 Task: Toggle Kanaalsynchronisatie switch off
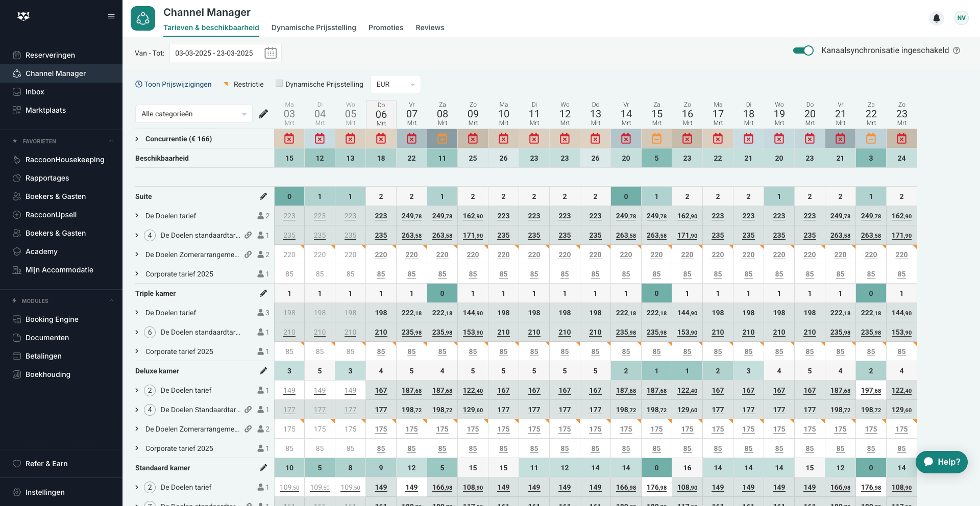tap(803, 50)
